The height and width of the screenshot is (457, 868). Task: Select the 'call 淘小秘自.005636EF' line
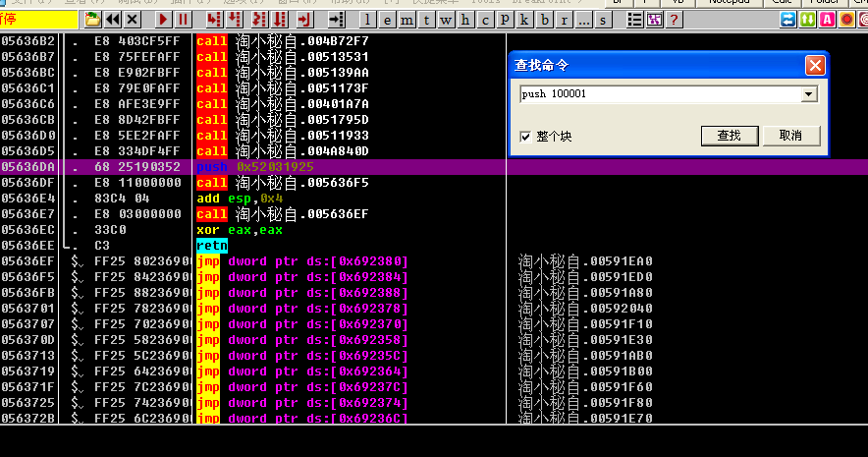[x=283, y=214]
